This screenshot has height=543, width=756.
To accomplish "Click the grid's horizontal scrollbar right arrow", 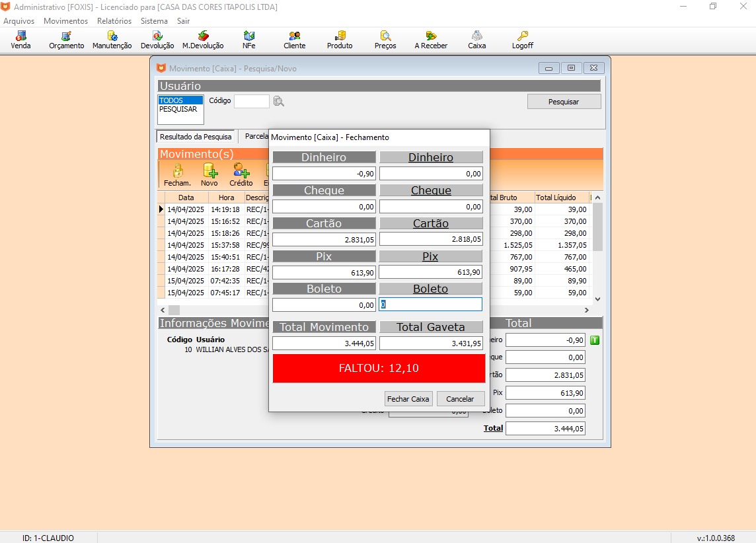I will coord(586,310).
